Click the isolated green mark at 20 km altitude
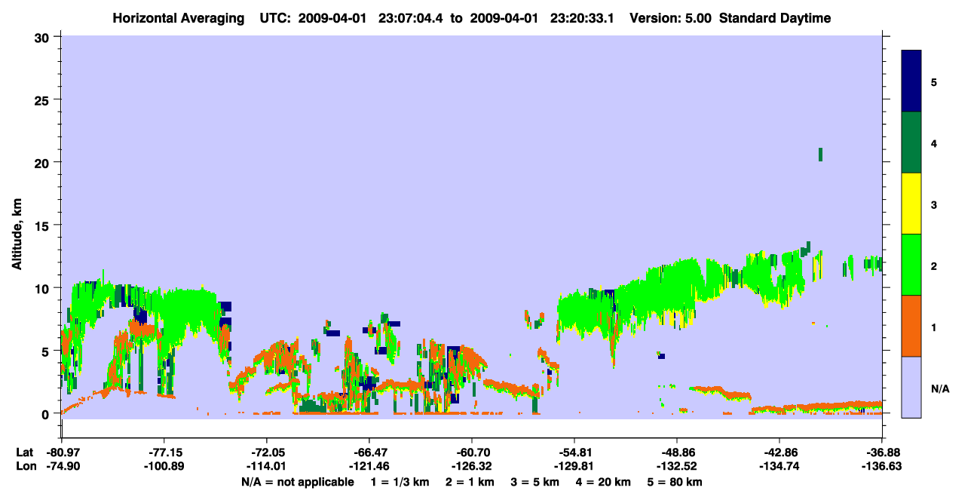Viewport: 980px width, 503px height. click(820, 155)
